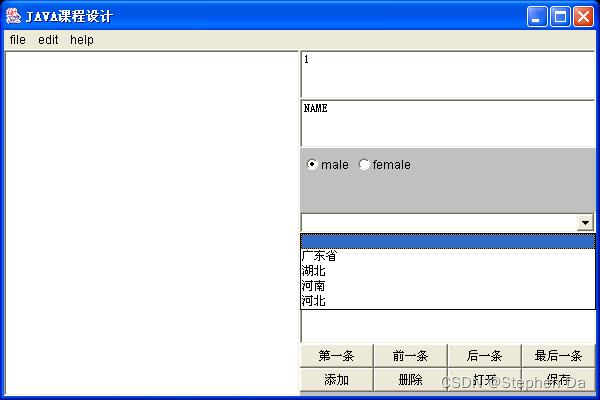
Task: Choose 湖北 from the dropdown list
Action: pos(448,271)
